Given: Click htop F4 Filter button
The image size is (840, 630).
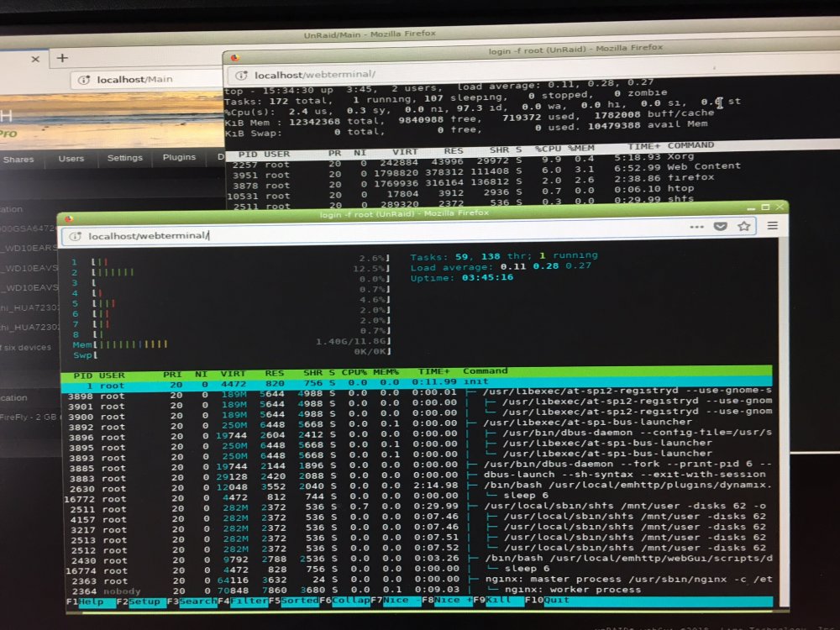Looking at the screenshot, I should click(x=243, y=601).
